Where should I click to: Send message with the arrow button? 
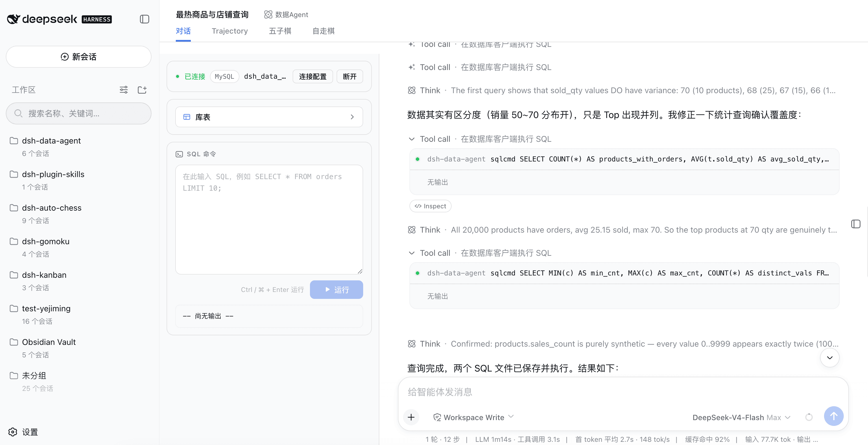click(833, 416)
